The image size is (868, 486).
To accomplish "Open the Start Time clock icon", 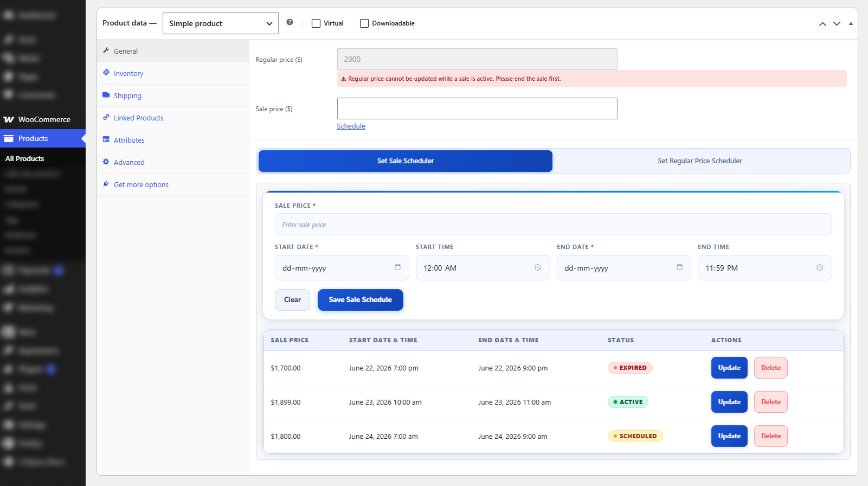I will (538, 267).
